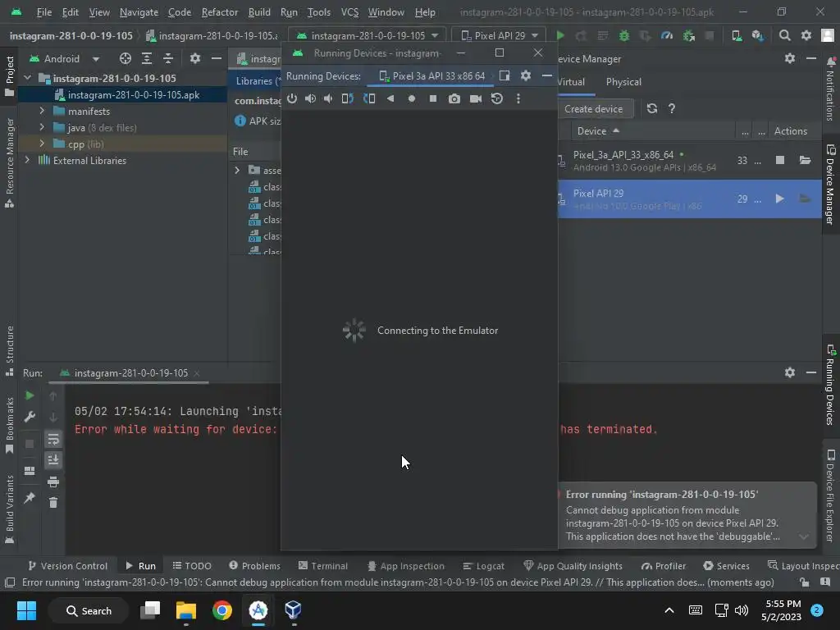Open the Refactor menu

point(220,11)
